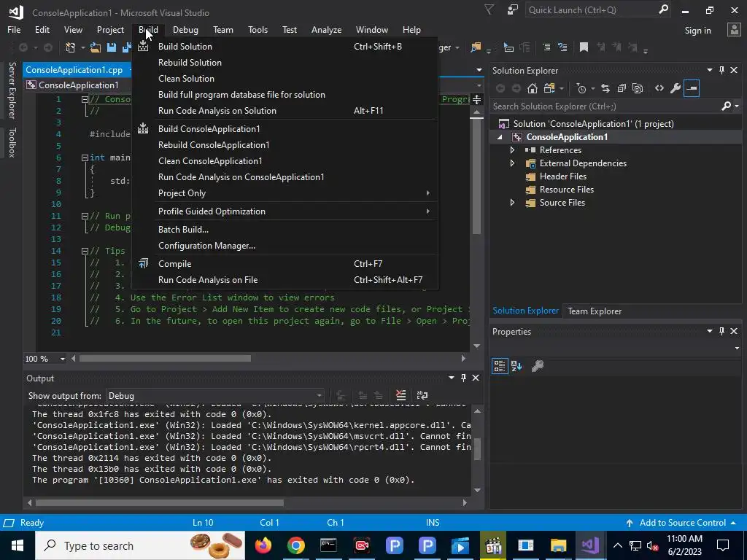Image resolution: width=747 pixels, height=560 pixels.
Task: Open Configuration Manager from the menu
Action: [285, 246]
